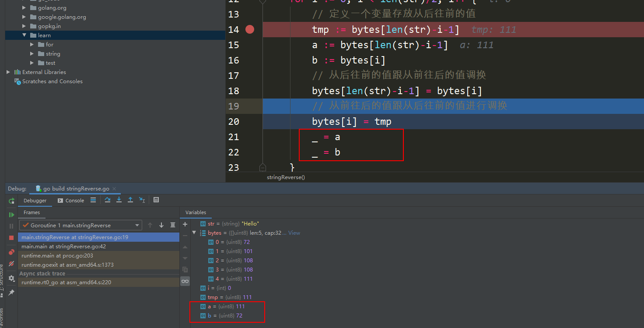Select frame runtime.main at proc.go:203
The image size is (644, 328).
pos(99,256)
